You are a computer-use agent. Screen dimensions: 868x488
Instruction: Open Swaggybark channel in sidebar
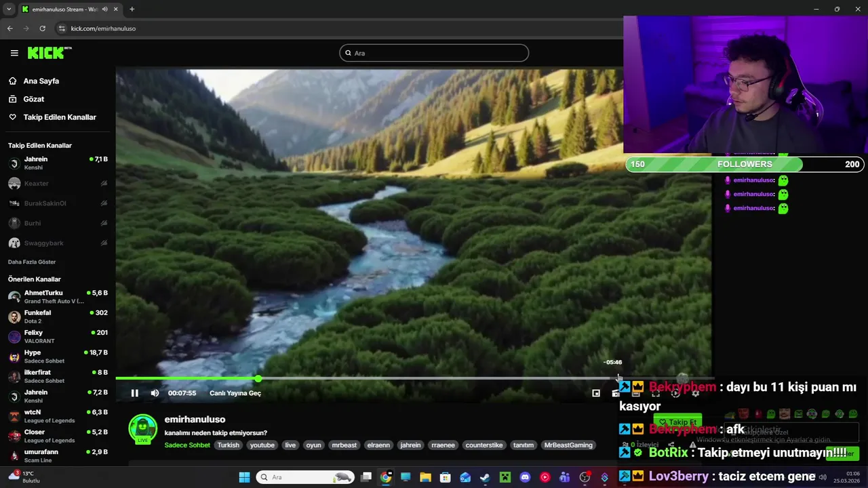[57, 243]
